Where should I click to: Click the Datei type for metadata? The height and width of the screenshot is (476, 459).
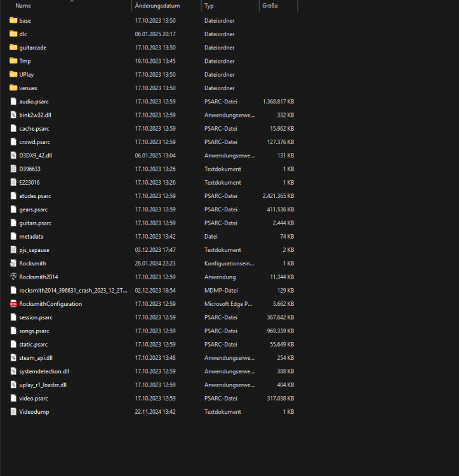[x=211, y=236]
